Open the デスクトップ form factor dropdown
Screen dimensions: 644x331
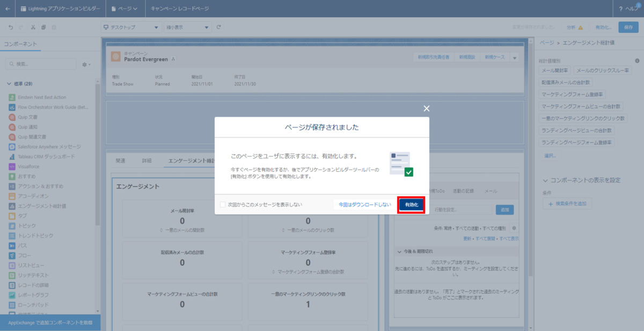point(131,27)
